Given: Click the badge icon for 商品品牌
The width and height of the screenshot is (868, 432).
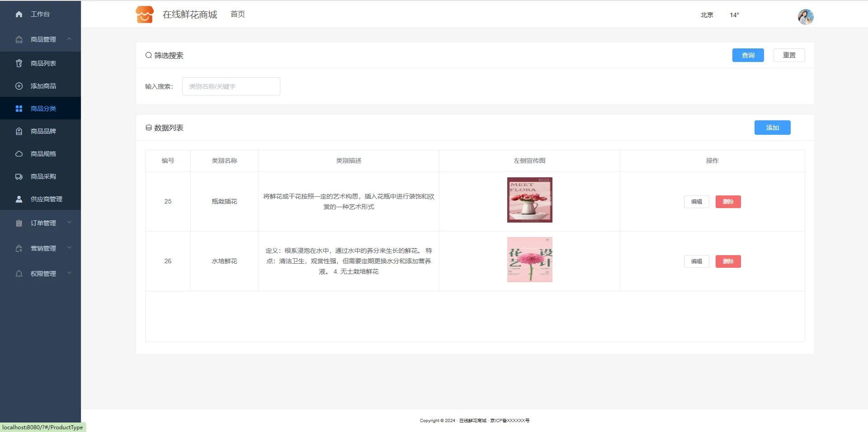Looking at the screenshot, I should pyautogui.click(x=19, y=131).
